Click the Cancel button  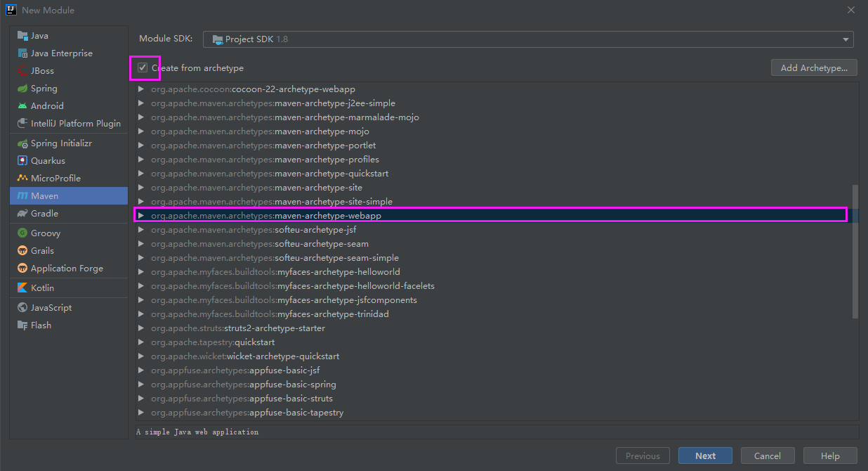click(x=768, y=456)
